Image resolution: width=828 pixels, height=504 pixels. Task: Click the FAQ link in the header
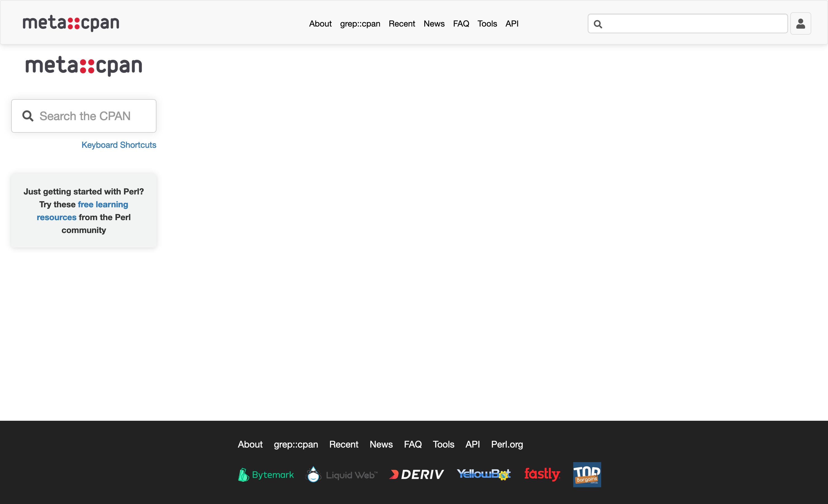[x=461, y=23]
